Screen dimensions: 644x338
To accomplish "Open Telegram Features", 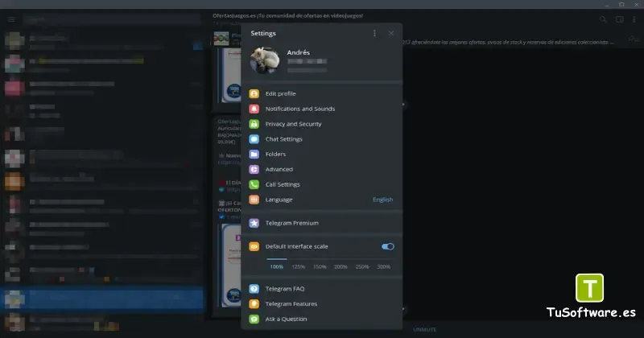I will click(x=321, y=304).
